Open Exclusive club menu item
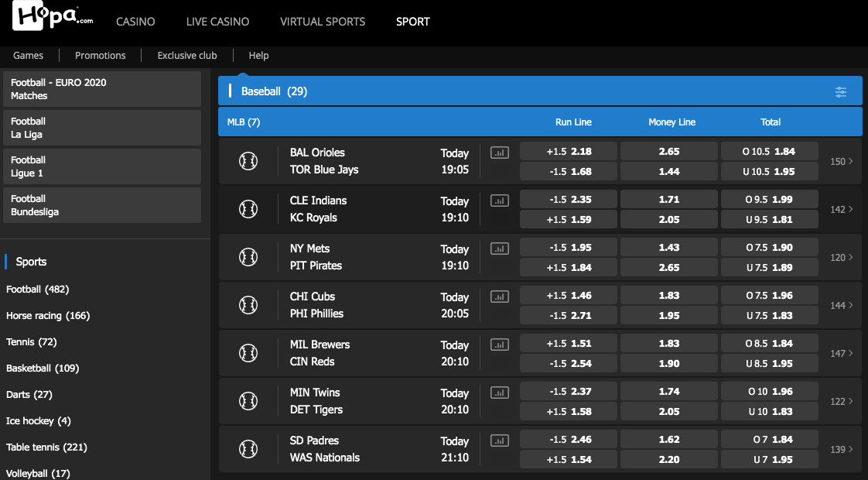This screenshot has height=480, width=868. coord(187,56)
